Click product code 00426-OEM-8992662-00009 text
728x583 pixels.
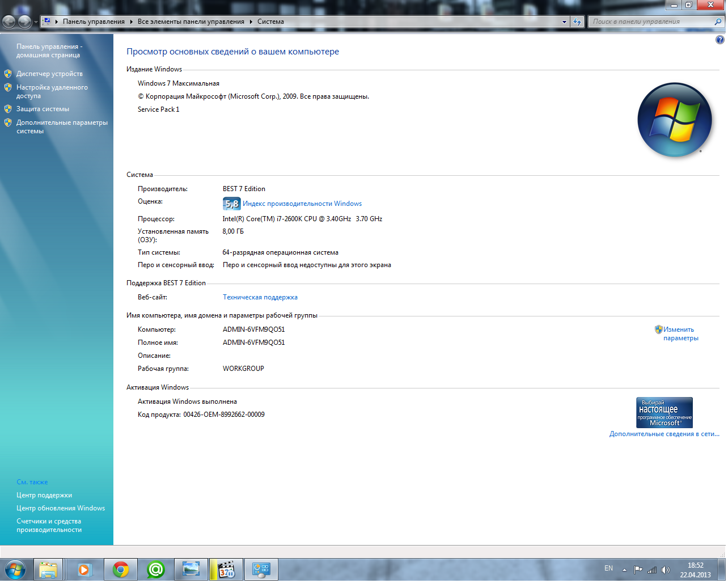[224, 415]
